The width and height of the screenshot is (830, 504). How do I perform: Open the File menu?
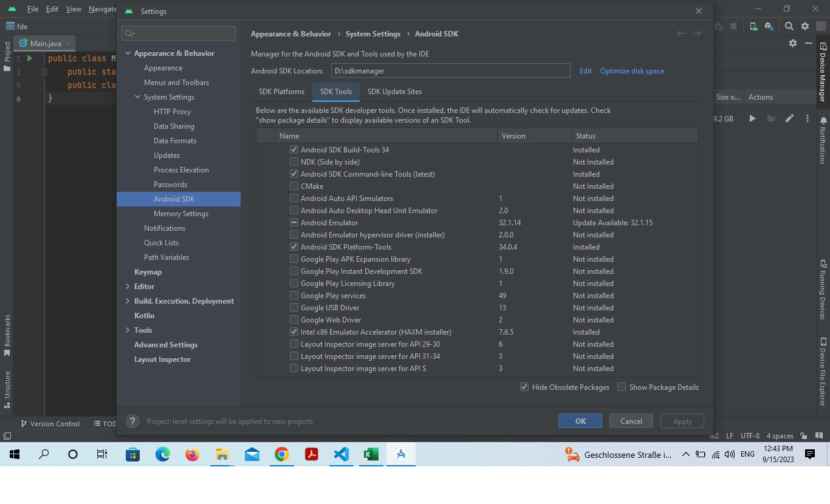pyautogui.click(x=33, y=9)
